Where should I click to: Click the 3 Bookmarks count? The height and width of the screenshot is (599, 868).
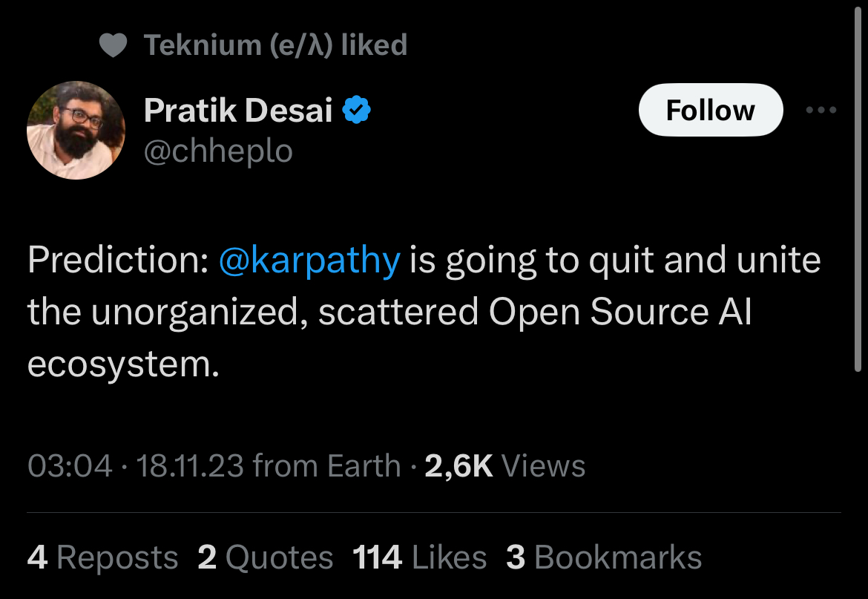pos(604,558)
